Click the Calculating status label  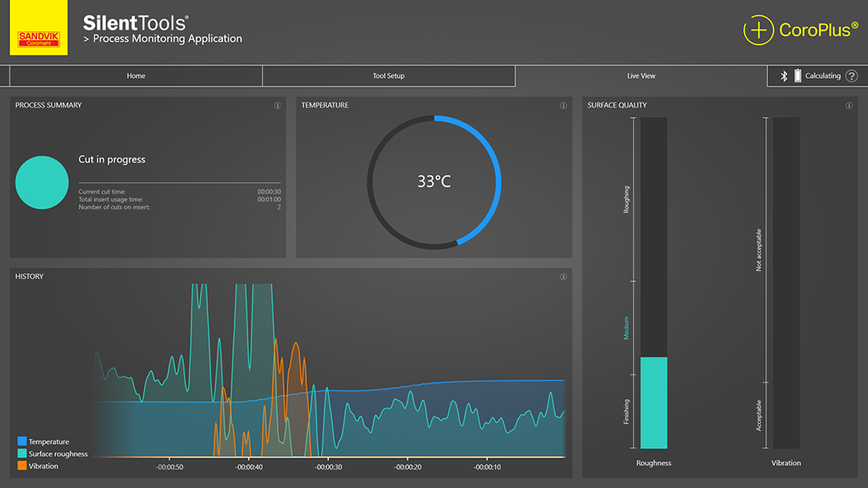822,75
